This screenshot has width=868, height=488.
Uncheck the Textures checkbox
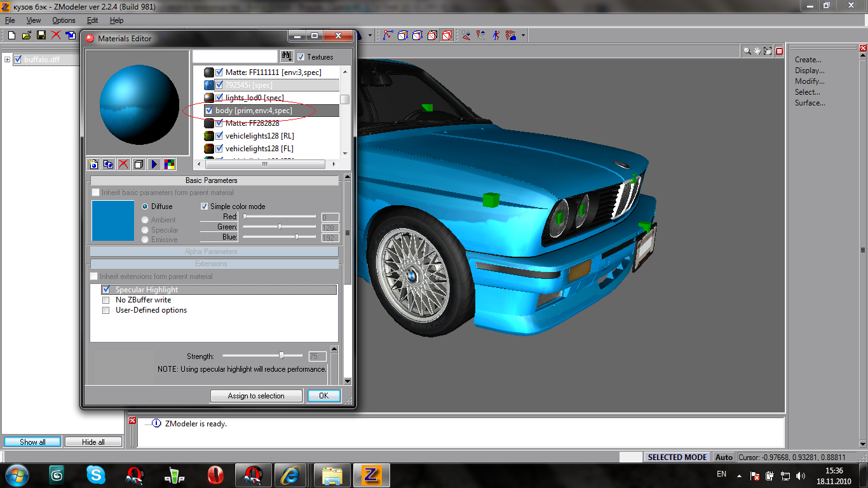click(301, 57)
